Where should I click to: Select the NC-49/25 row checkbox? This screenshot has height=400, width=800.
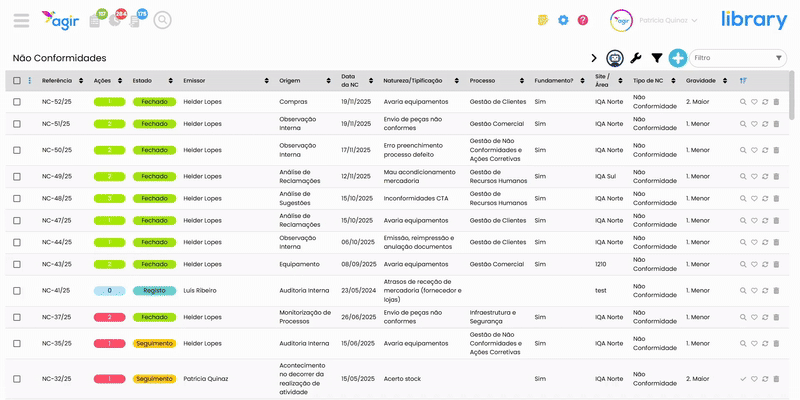tap(17, 177)
